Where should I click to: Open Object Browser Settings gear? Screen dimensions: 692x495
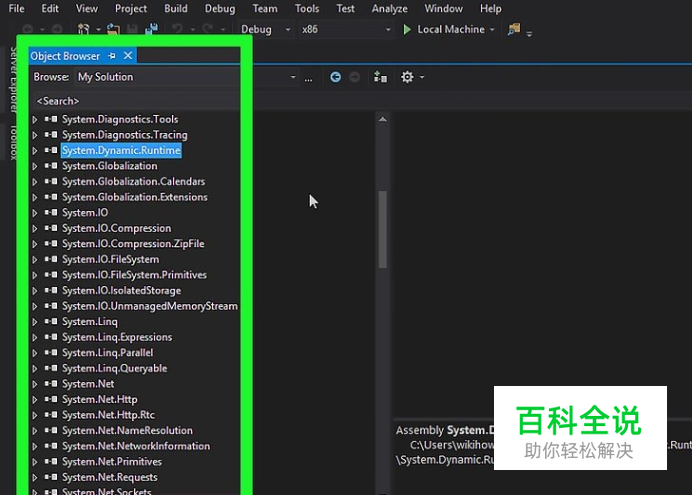click(407, 77)
